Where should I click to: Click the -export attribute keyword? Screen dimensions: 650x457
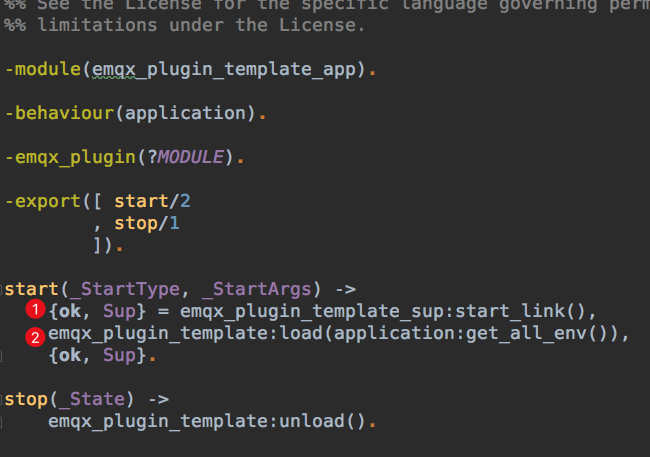point(43,202)
